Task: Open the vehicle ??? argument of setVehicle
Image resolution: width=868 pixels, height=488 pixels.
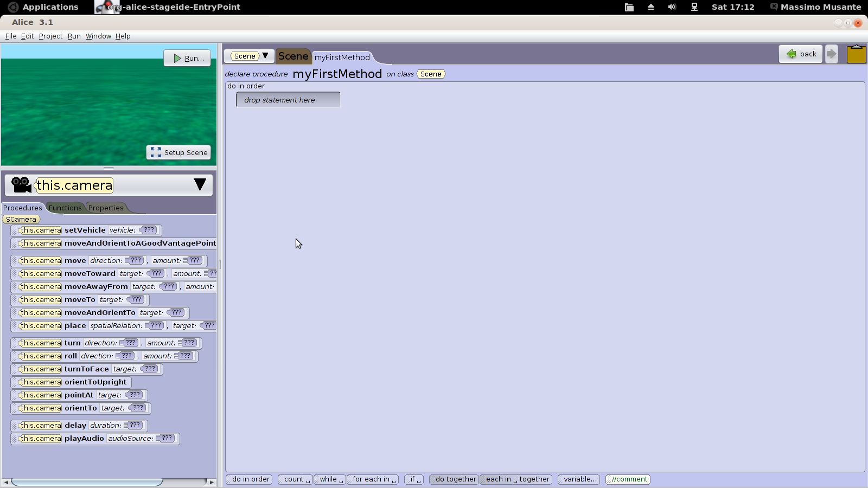Action: click(x=148, y=230)
